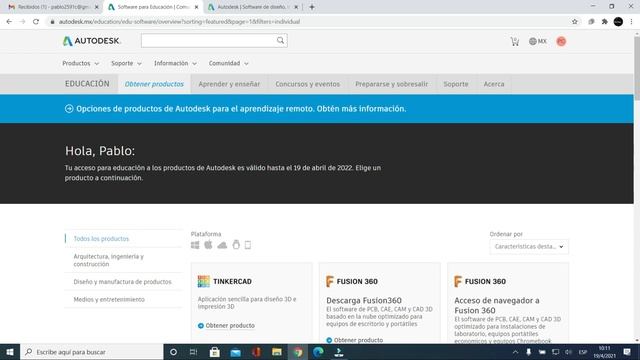The image size is (640, 360).
Task: Open the user profile avatar
Action: tap(561, 41)
